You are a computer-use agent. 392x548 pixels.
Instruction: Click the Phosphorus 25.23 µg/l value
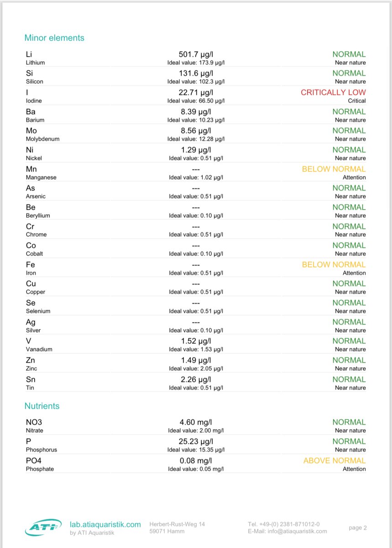tap(196, 442)
